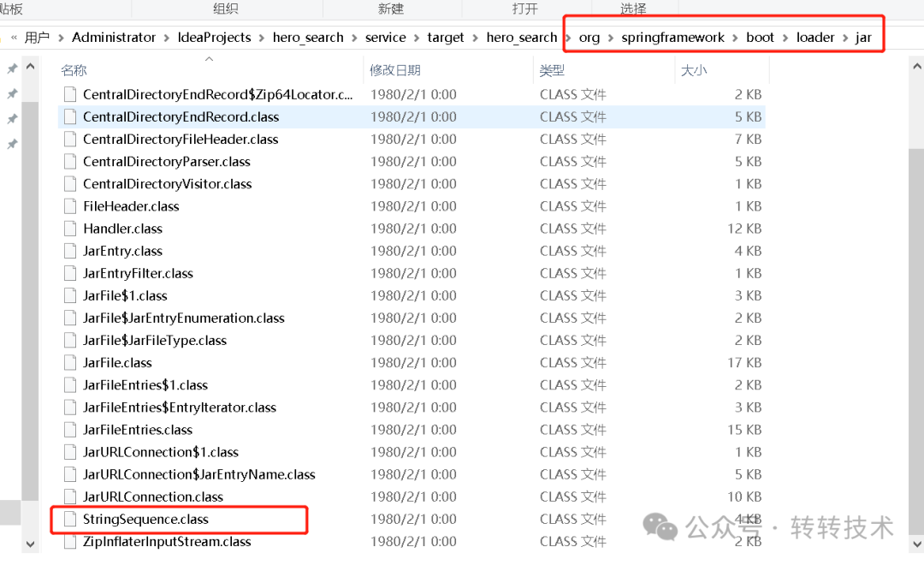This screenshot has height=565, width=924.
Task: Select the file name JarFile$JarEntryEnumeration.class
Action: (184, 318)
